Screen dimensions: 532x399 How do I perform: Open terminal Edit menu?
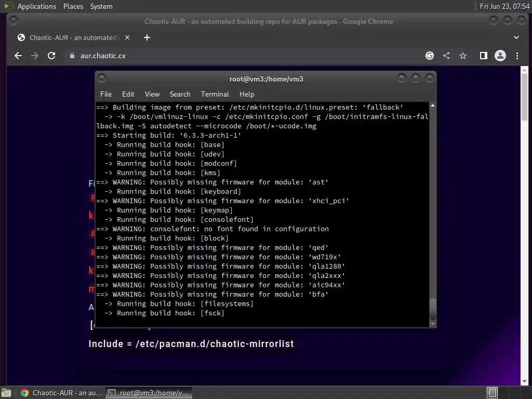pos(128,94)
